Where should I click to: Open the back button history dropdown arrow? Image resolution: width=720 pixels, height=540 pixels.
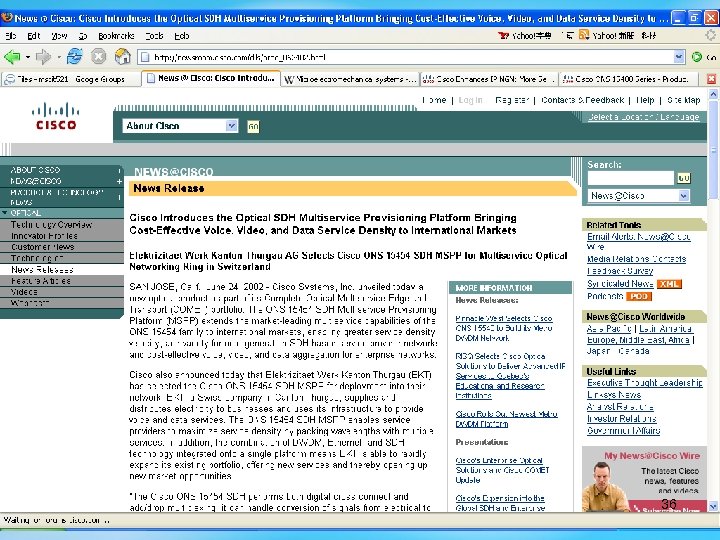(x=28, y=57)
